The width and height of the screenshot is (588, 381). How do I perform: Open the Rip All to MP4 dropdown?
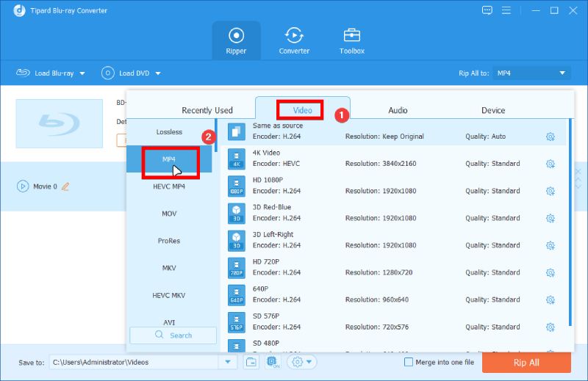pos(531,73)
